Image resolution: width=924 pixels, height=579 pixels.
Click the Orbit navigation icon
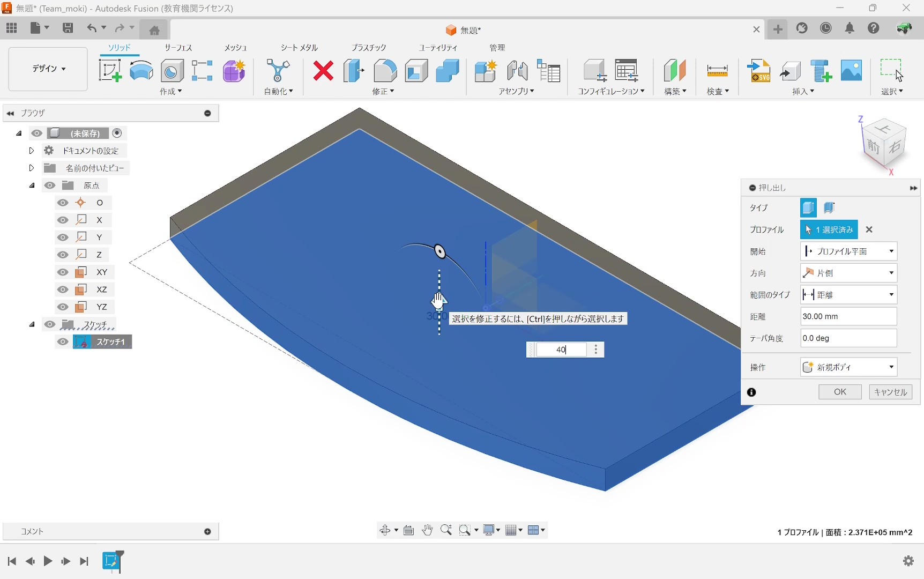pos(385,530)
